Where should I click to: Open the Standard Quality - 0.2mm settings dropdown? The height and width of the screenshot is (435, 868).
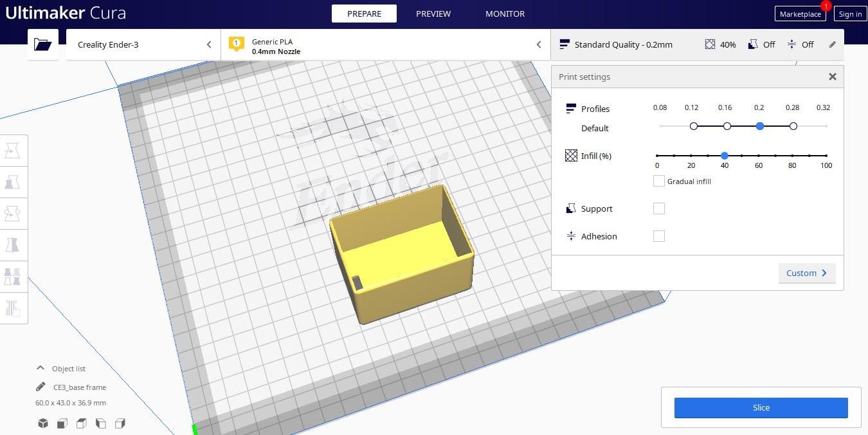[x=698, y=44]
